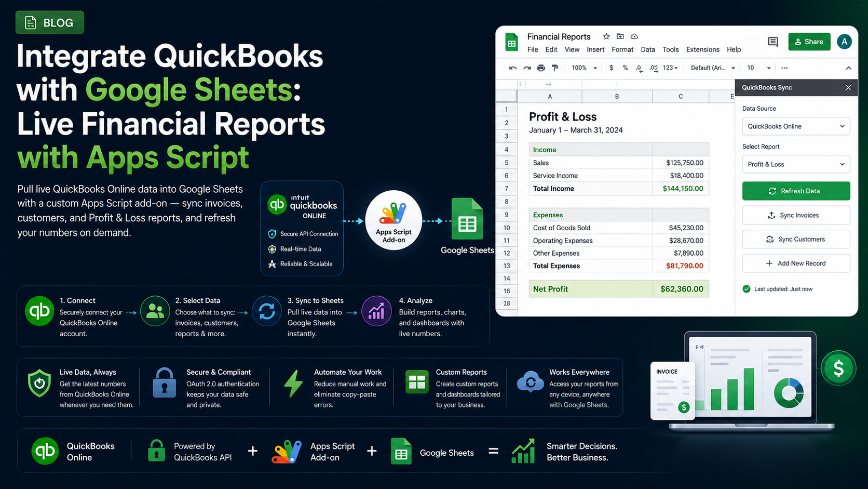Collapse the toolbar with the up chevron

[x=848, y=68]
